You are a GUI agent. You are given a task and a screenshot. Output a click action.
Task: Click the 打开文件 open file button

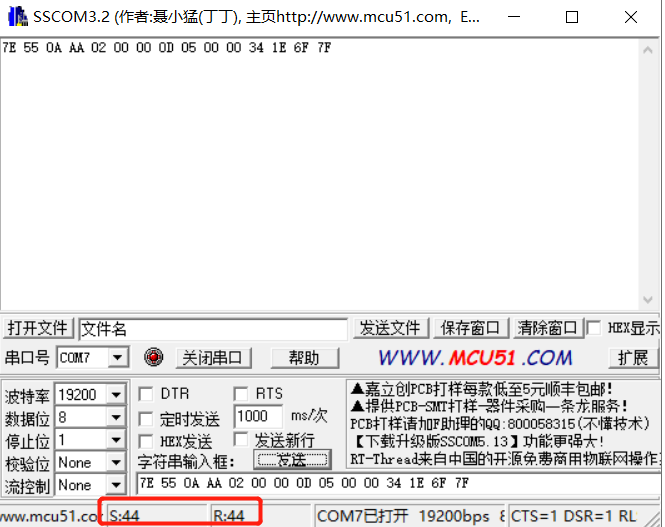point(38,328)
